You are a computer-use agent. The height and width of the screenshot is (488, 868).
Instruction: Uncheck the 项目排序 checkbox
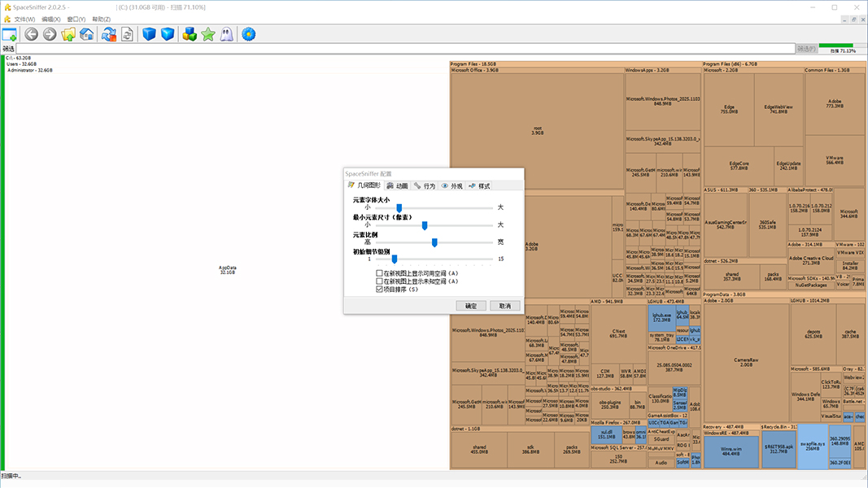click(379, 289)
